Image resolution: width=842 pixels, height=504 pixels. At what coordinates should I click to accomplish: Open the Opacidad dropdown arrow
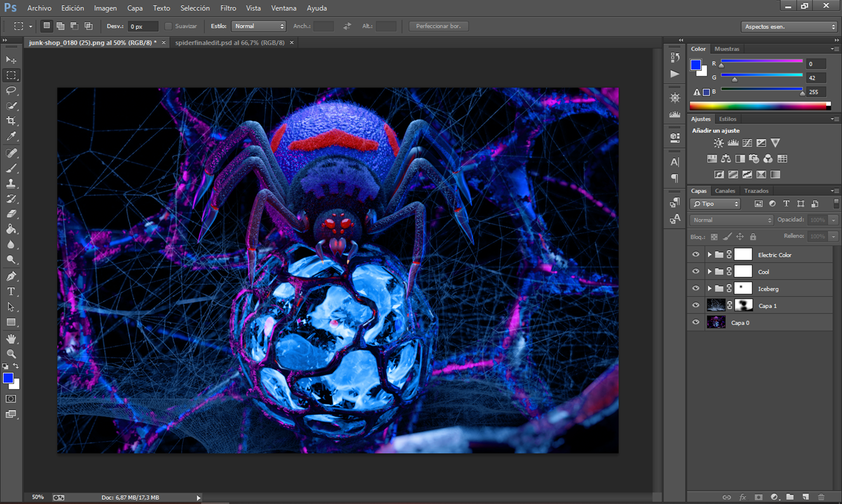[x=833, y=220]
